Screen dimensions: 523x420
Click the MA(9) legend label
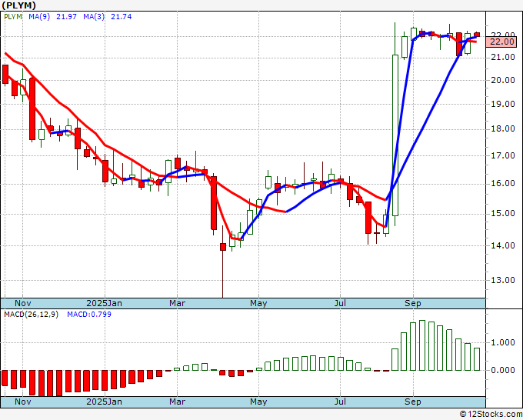[39, 17]
